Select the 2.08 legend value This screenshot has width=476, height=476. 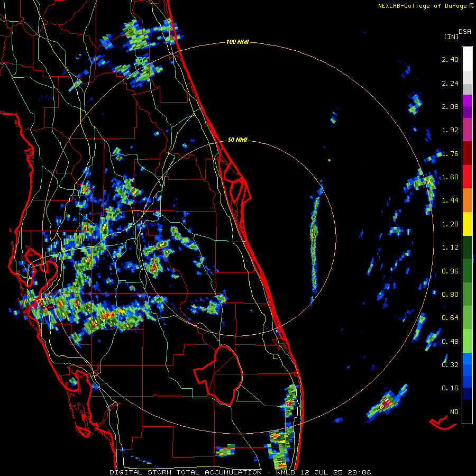pos(450,106)
